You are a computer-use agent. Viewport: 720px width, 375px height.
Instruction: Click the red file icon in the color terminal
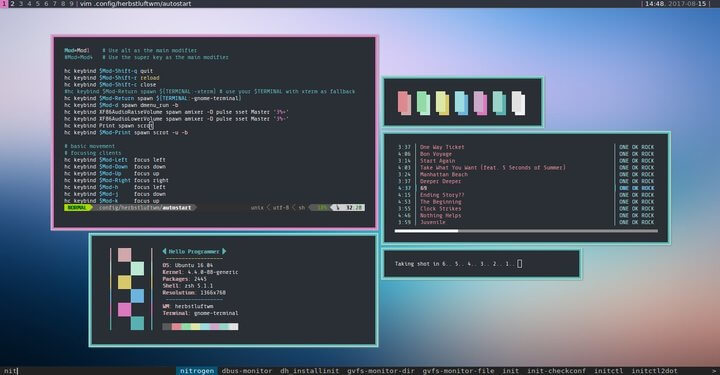point(404,103)
